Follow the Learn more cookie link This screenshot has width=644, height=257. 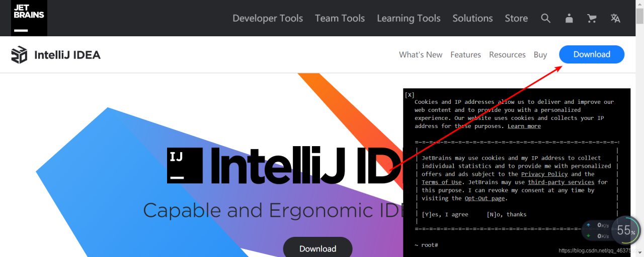click(x=524, y=126)
